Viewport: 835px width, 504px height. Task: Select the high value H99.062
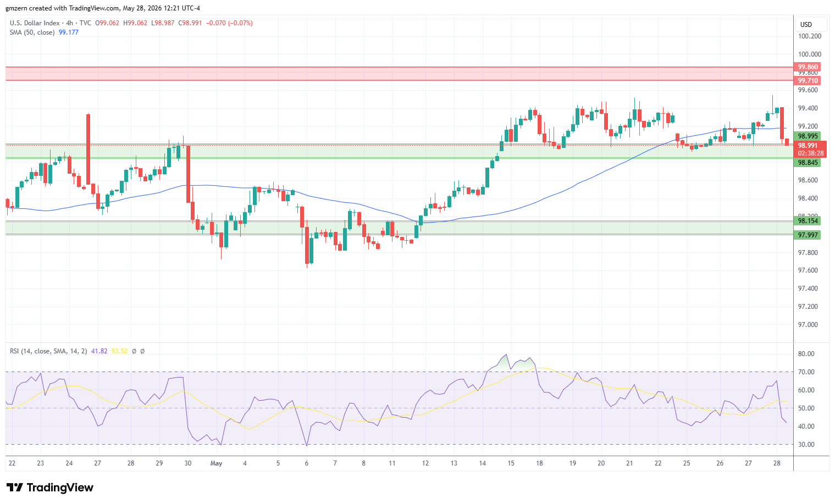[135, 23]
